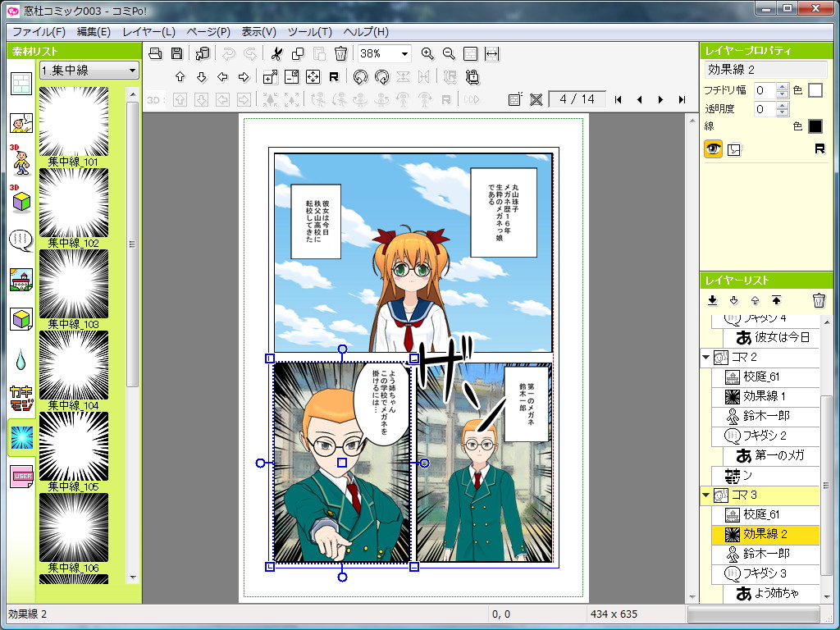
Task: Increase フチドリ幅 spinner value
Action: 782,86
